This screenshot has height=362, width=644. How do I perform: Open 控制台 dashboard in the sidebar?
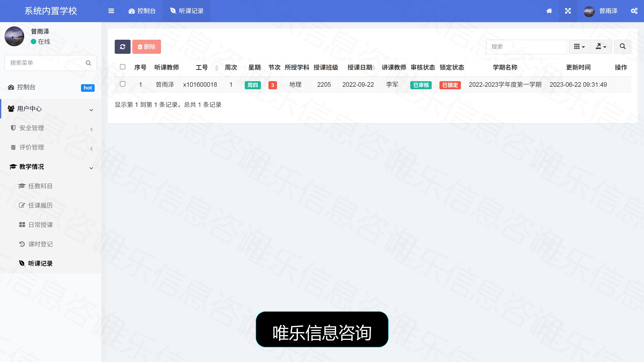tap(51, 87)
